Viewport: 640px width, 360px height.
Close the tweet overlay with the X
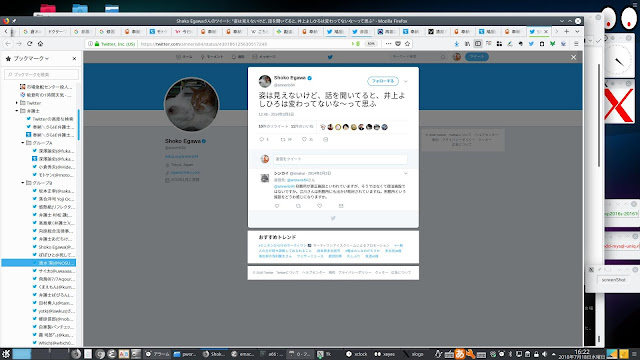click(x=573, y=57)
